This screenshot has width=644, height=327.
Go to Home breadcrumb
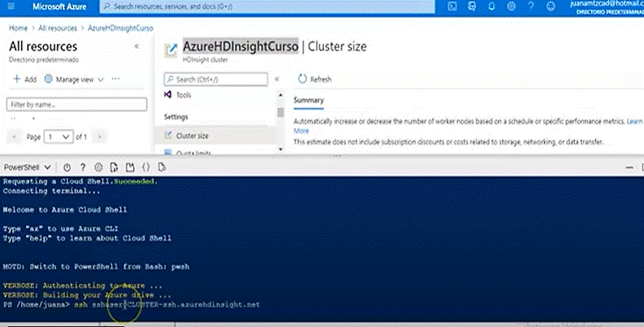click(18, 28)
